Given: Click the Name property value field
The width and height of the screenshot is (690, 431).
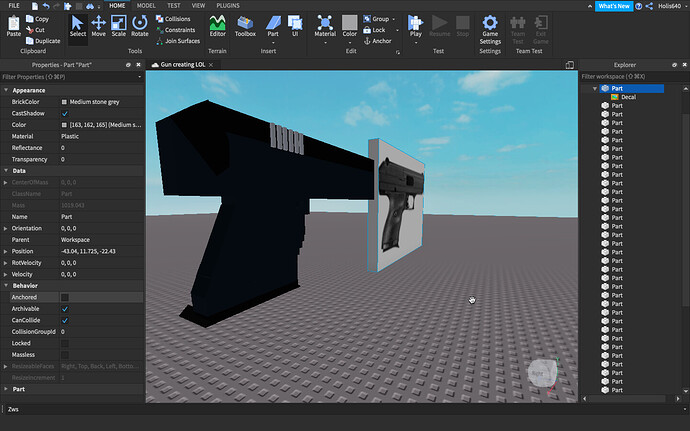Looking at the screenshot, I should (x=101, y=217).
